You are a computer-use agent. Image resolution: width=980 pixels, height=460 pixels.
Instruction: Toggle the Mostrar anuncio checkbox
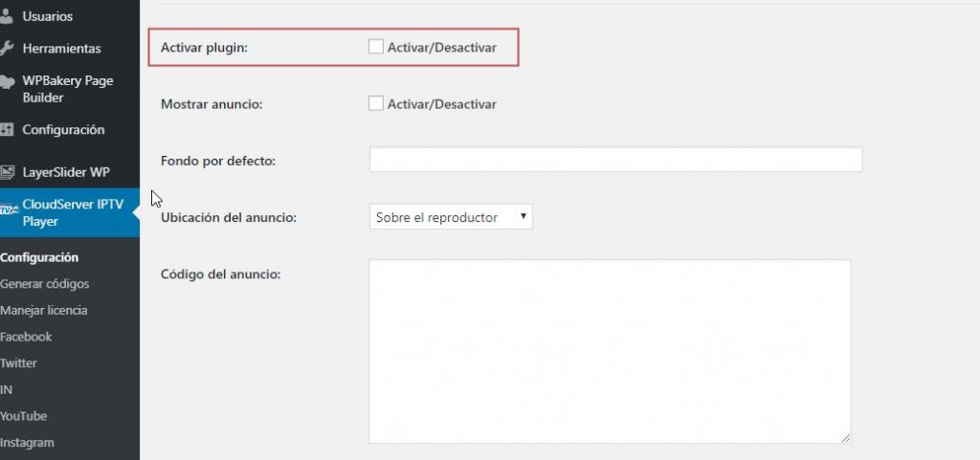click(375, 103)
